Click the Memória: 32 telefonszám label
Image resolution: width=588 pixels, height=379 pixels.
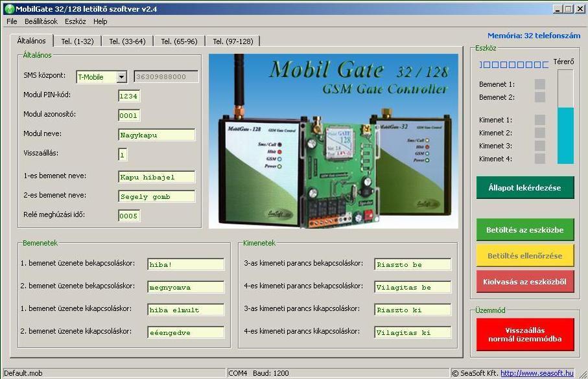(x=534, y=36)
